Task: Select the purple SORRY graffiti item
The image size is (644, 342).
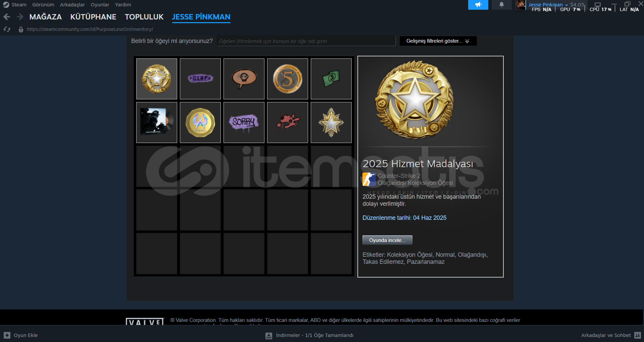Action: 244,123
